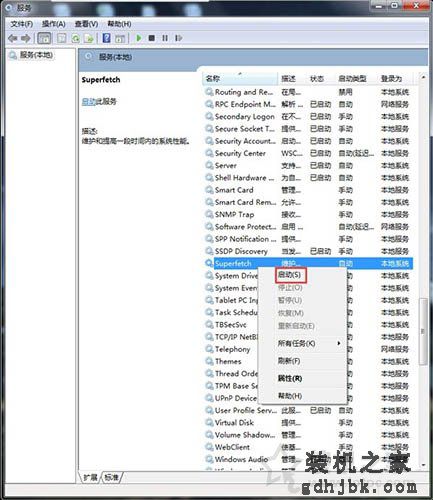Open the 帮助(H) menu in menu bar
The height and width of the screenshot is (500, 433).
[x=119, y=24]
